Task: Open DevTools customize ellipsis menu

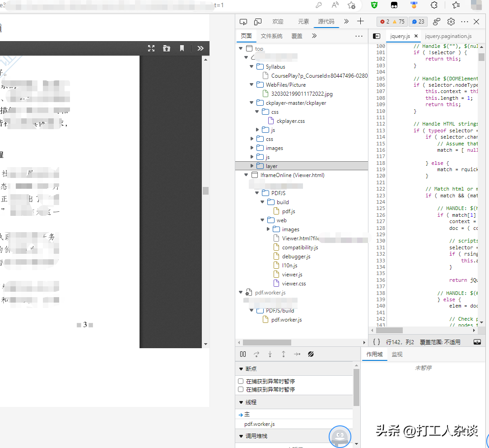Action: pyautogui.click(x=464, y=22)
